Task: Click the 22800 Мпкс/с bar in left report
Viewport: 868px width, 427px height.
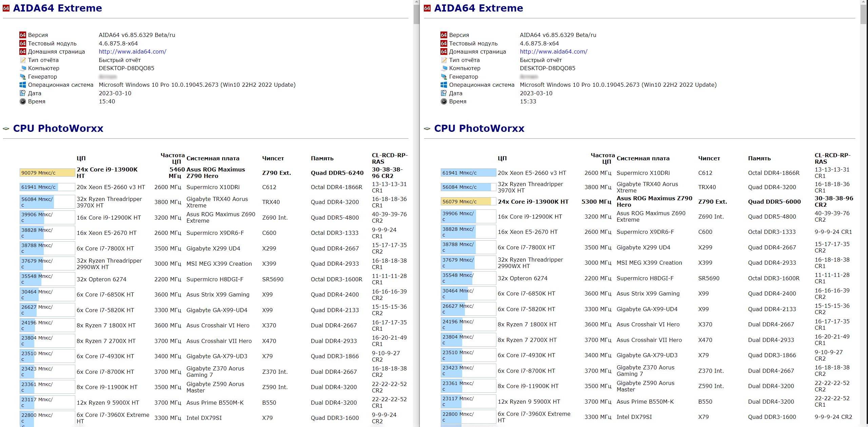Action: coord(47,419)
